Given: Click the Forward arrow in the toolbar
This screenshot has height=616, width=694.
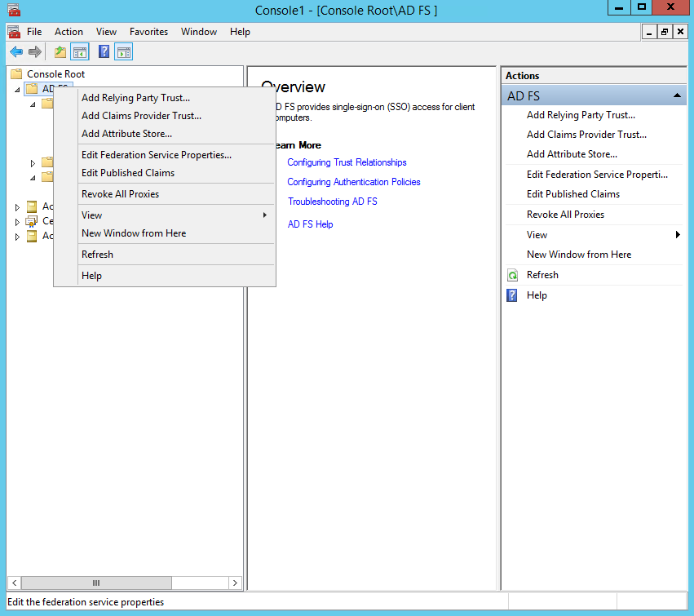Looking at the screenshot, I should [35, 52].
